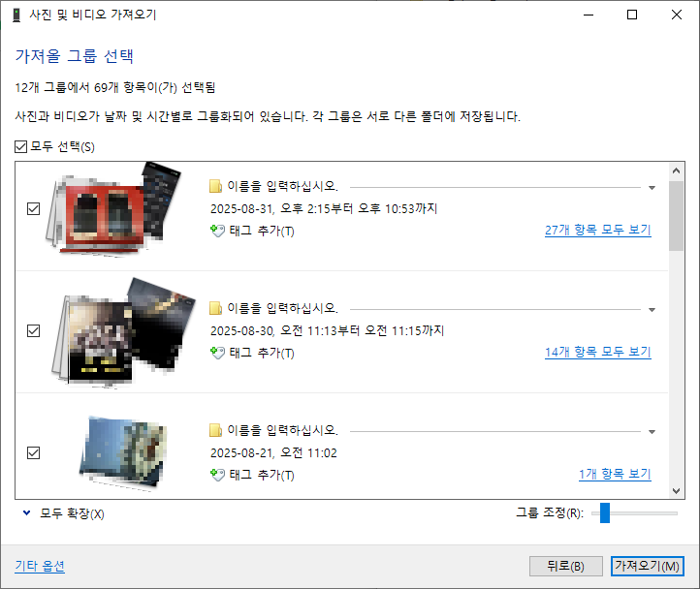Open name dropdown for the 2025-08-31 group
Viewport: 700px width, 589px height.
[652, 188]
